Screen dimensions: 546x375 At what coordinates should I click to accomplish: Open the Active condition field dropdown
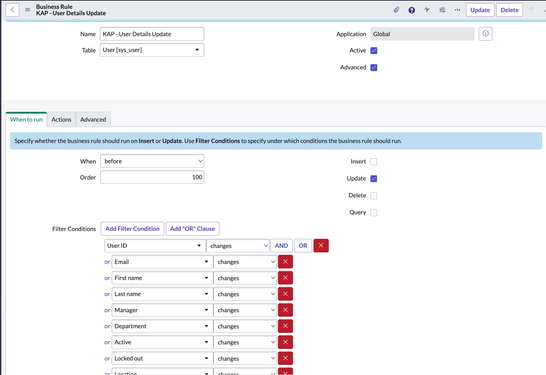pos(162,342)
